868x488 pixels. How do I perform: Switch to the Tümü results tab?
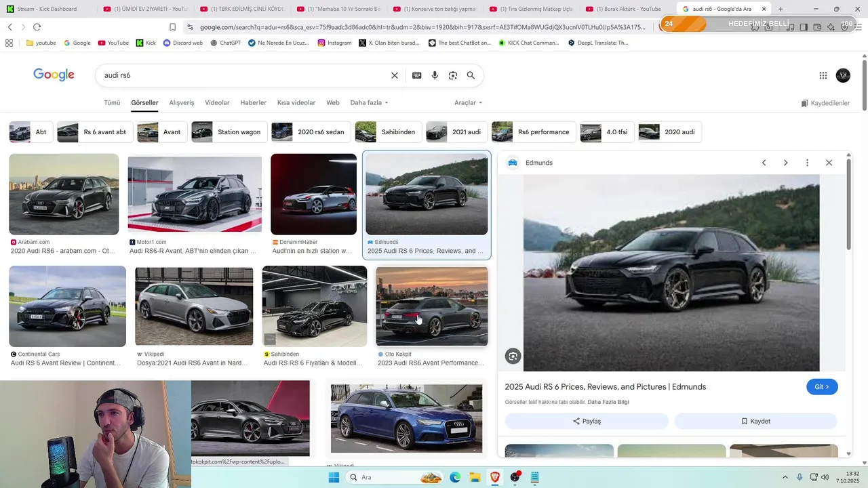pyautogui.click(x=112, y=102)
